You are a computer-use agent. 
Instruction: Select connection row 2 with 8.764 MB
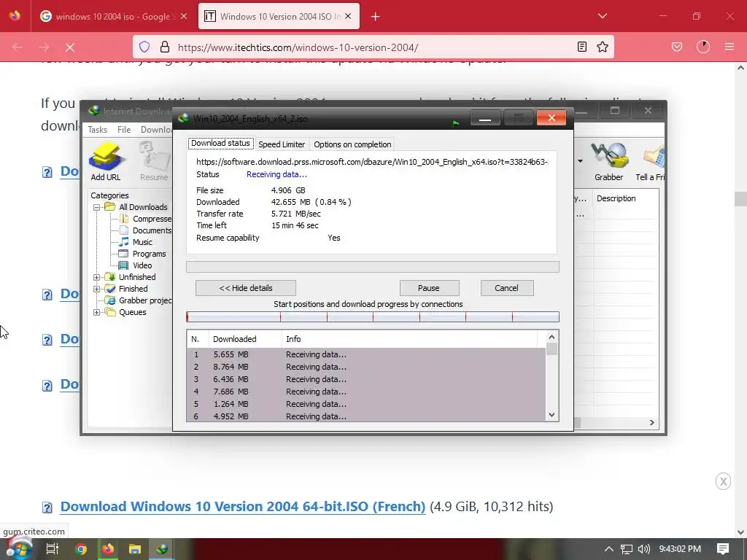tap(366, 367)
